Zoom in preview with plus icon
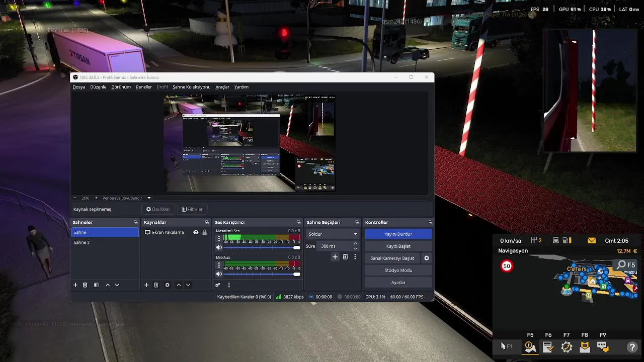This screenshot has width=644, height=362. point(96,198)
